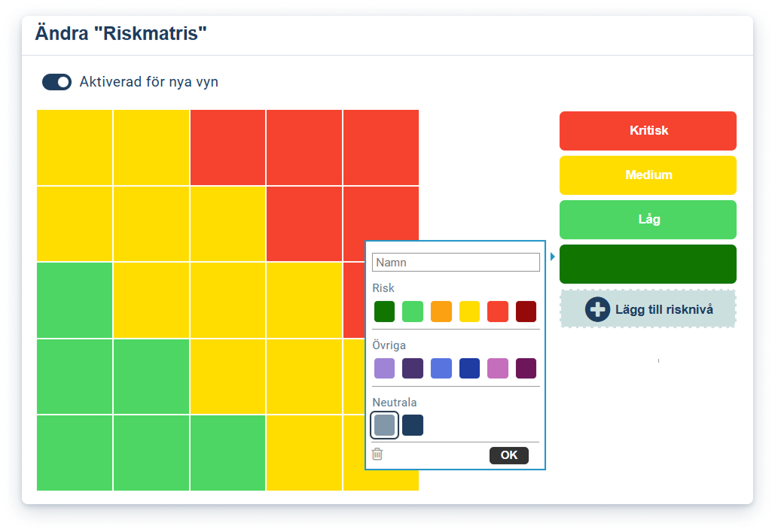Click the bottom-left green matrix cell

tap(75, 453)
